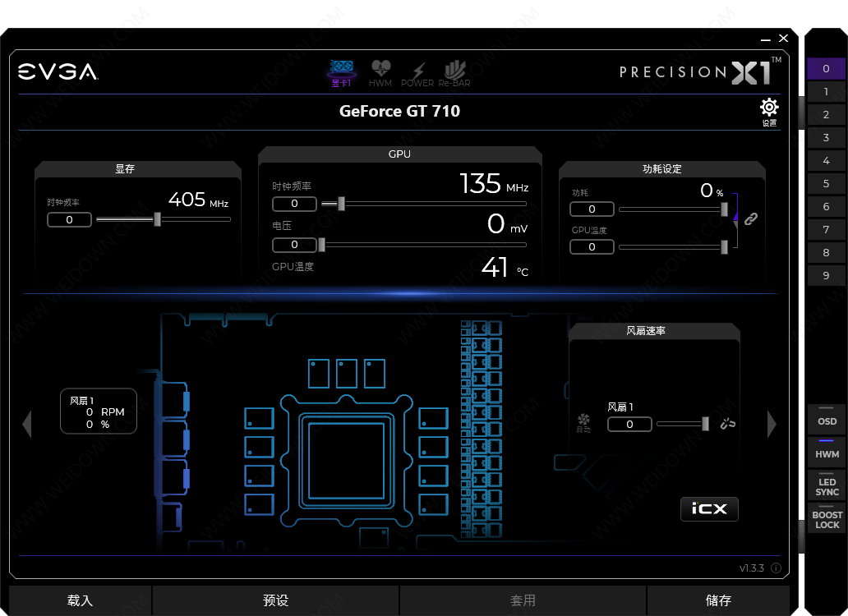Adjust the GPU voltage 电压 slider
Screen dimensions: 848x616
coord(422,245)
